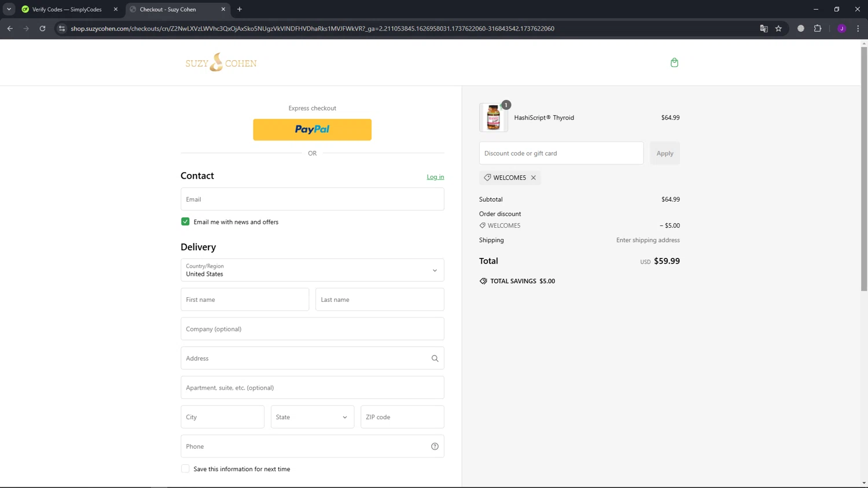Viewport: 868px width, 488px height.
Task: Uncheck Email me with news and offers
Action: click(185, 221)
